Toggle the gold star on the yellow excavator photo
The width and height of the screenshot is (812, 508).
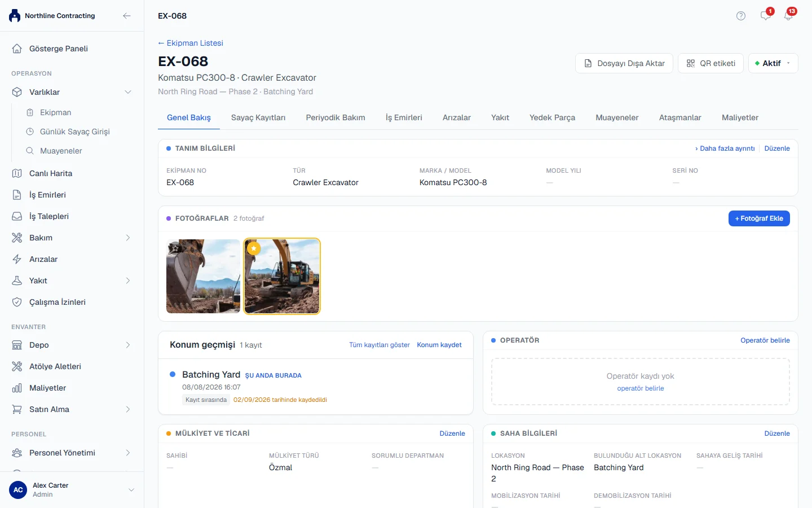pos(254,248)
